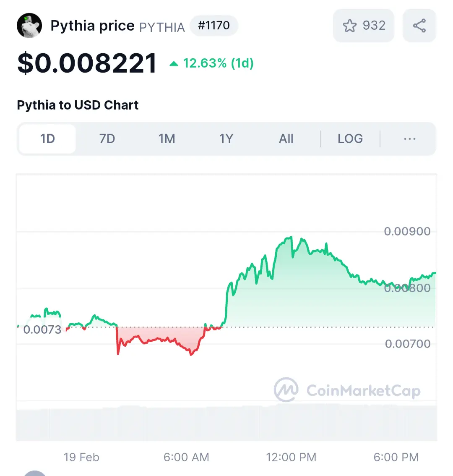
Task: Click the PYTHIA ticker symbol text
Action: [x=162, y=27]
